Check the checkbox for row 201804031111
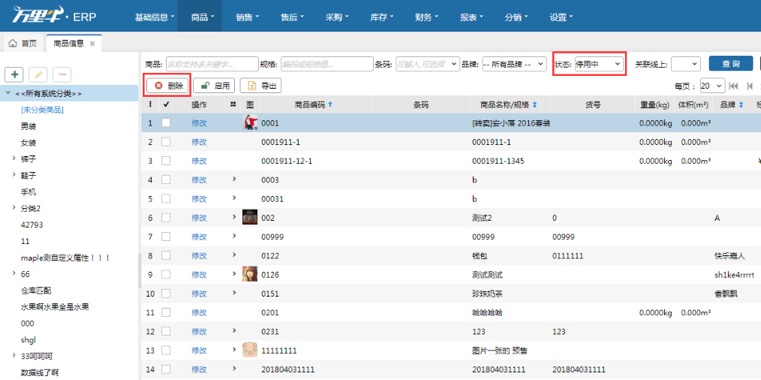761x380 pixels. 166,369
